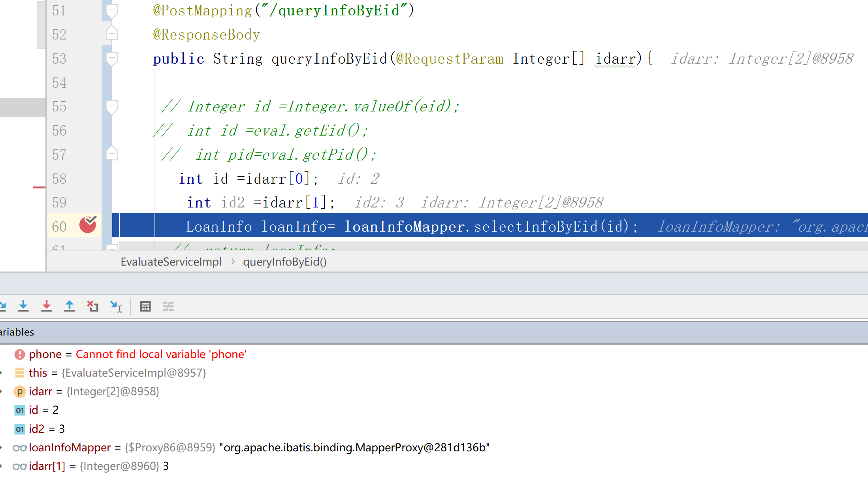The image size is (868, 479).
Task: Click the Run to Cursor icon
Action: [116, 306]
